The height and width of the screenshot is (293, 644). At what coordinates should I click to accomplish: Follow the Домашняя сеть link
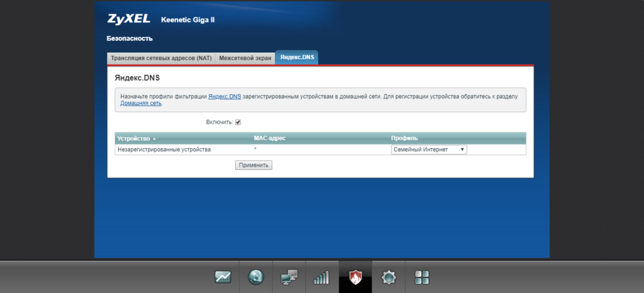(141, 103)
